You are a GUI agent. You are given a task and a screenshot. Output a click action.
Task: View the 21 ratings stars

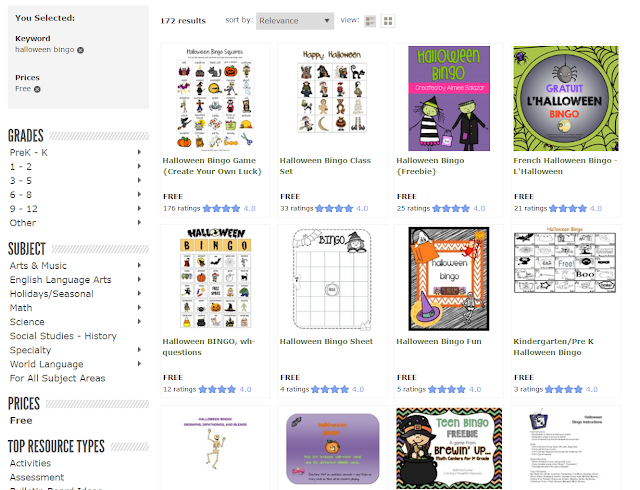click(568, 209)
